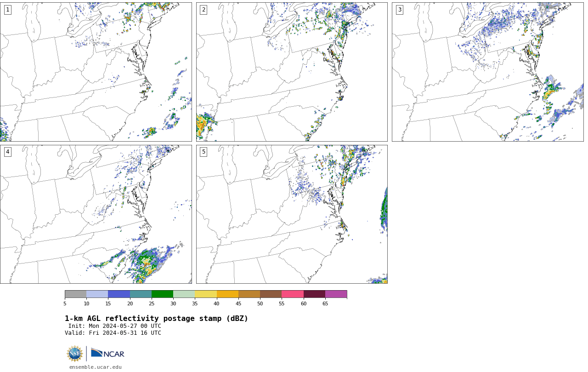Click the colorbar tick label '35'
This screenshot has width=588, height=372.
coord(195,303)
